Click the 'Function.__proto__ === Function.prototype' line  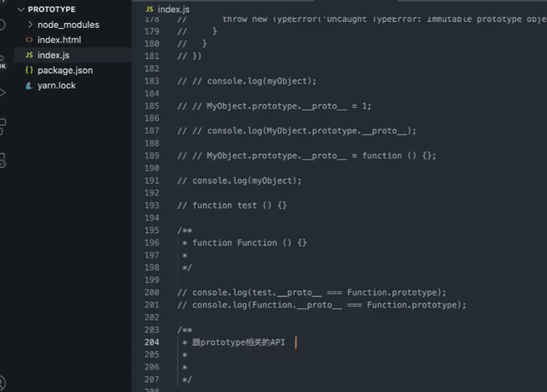click(322, 305)
